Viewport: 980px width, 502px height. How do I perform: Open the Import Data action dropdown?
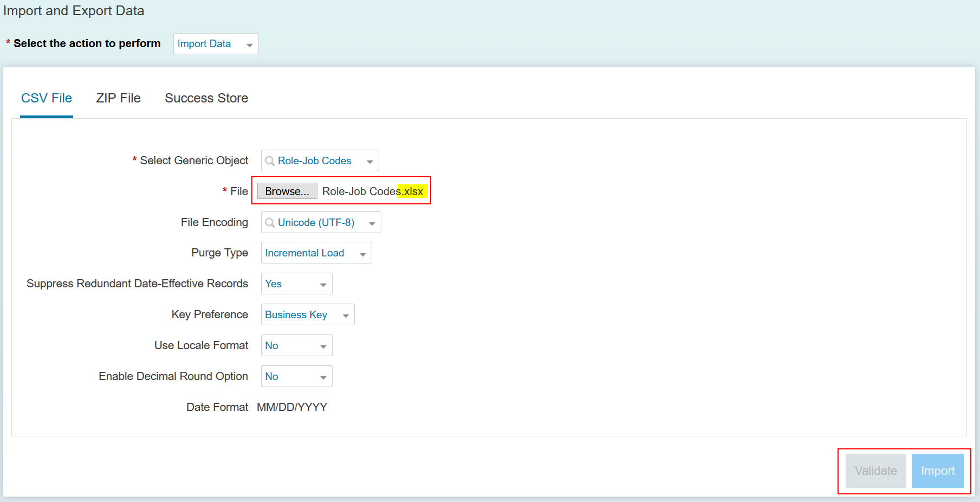(x=216, y=44)
